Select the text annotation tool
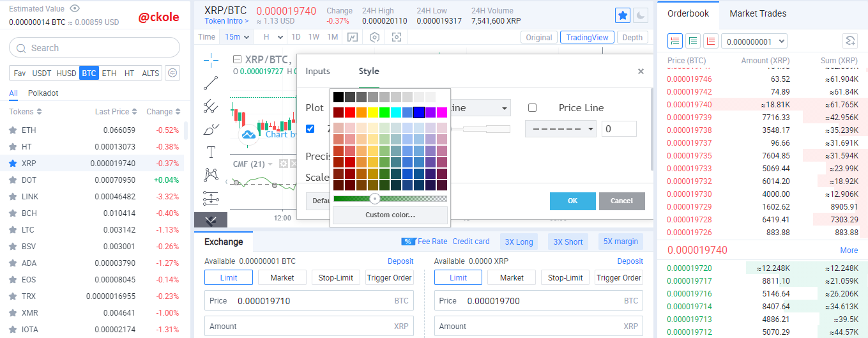Viewport: 868px width, 338px height. tap(211, 152)
